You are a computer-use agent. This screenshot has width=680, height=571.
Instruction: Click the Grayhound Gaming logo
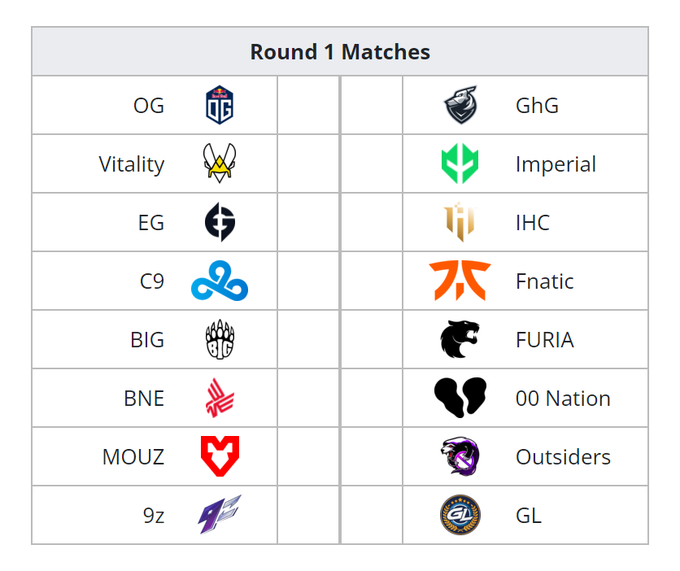[x=460, y=105]
